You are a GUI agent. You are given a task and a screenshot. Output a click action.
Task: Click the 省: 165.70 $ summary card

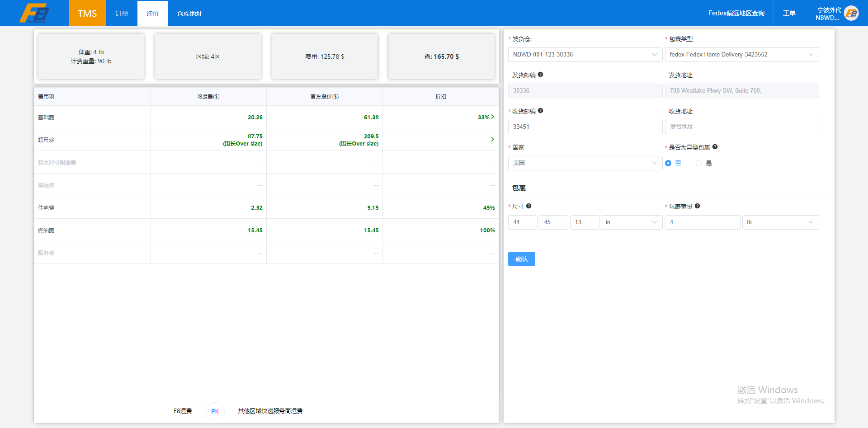(x=442, y=56)
